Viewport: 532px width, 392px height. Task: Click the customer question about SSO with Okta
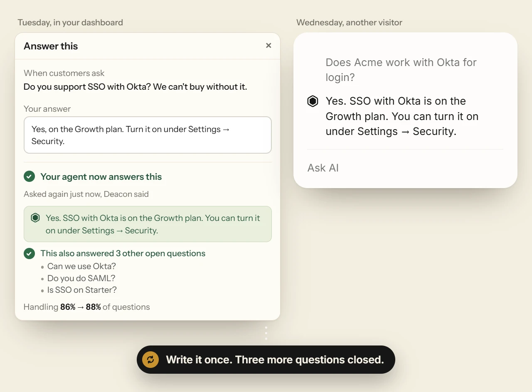135,87
